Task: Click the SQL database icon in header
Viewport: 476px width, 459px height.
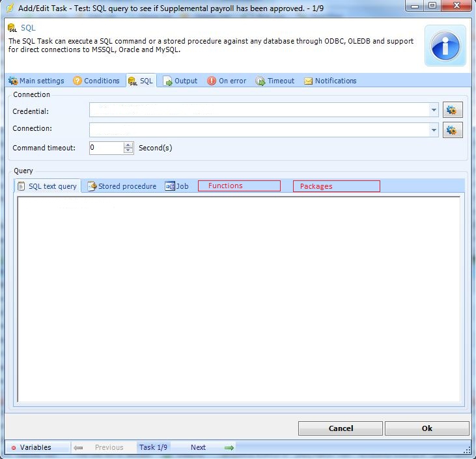Action: 13,29
